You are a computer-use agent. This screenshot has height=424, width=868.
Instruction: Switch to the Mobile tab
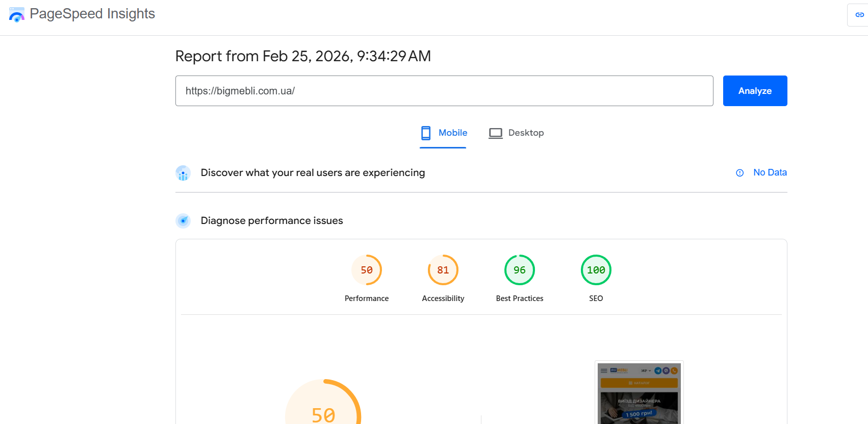452,133
